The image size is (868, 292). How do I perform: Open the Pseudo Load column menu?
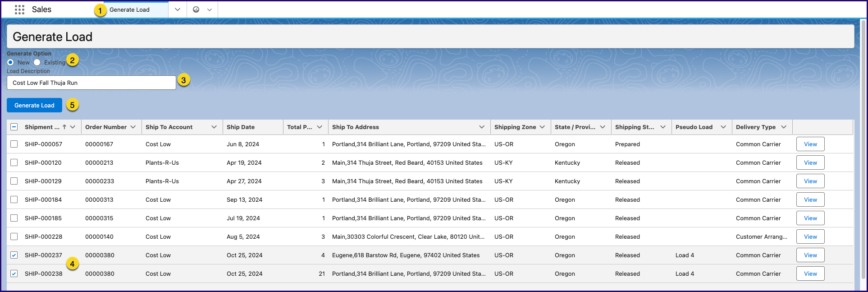[x=723, y=127]
